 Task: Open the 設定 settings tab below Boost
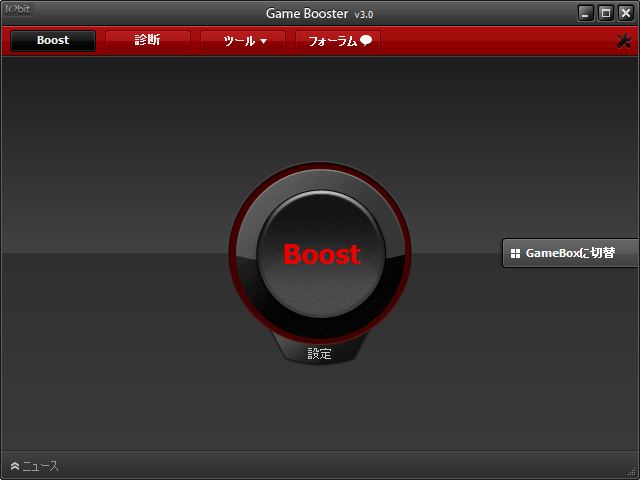(x=319, y=353)
